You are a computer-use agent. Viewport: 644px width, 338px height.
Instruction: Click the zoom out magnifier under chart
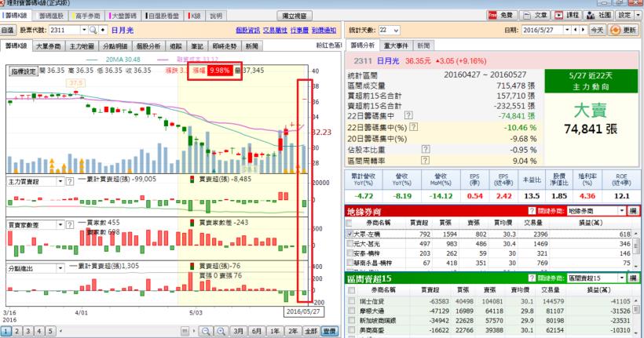[x=207, y=331]
